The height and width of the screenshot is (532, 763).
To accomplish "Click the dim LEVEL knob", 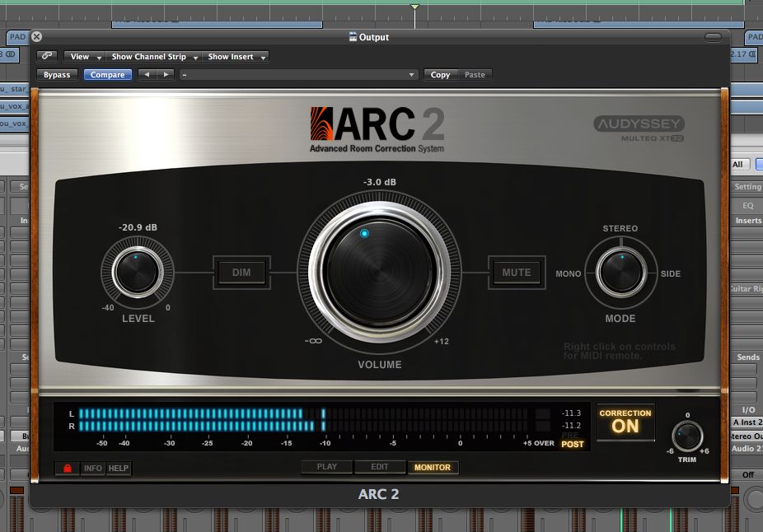I will pyautogui.click(x=138, y=273).
